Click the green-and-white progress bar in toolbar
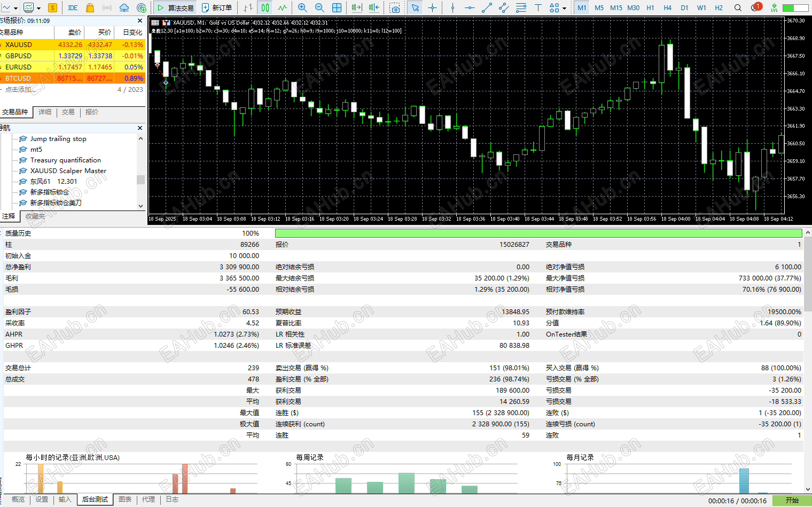This screenshot has width=812, height=507. [795, 8]
